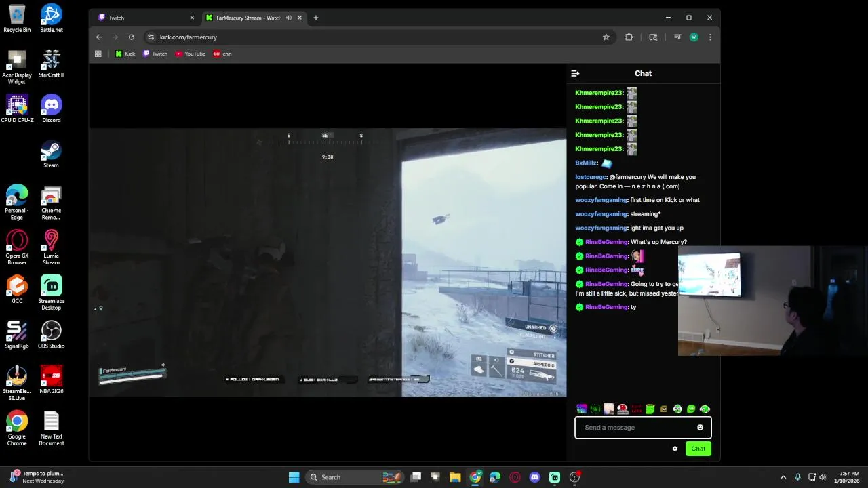Open Recycle Bin desktop icon

[x=17, y=18]
